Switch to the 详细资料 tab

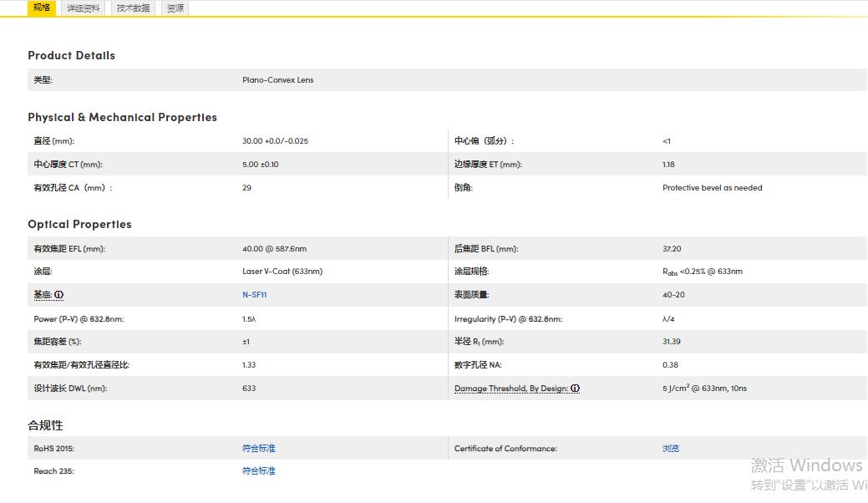[84, 8]
